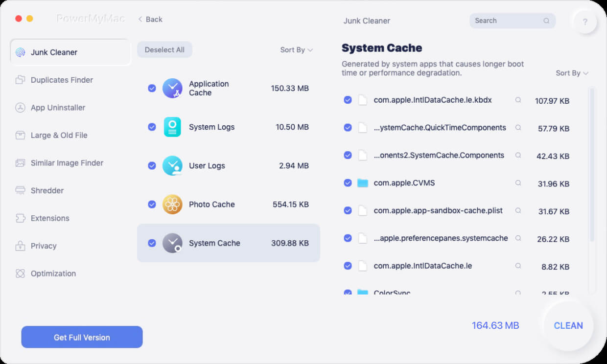Select the User Logs row label
Viewport: 607px width, 364px height.
[207, 165]
